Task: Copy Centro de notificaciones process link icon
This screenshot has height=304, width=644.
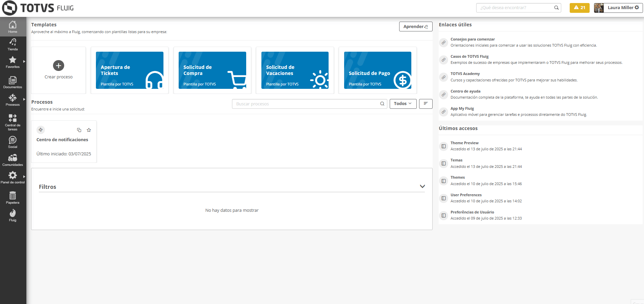Action: (79, 130)
